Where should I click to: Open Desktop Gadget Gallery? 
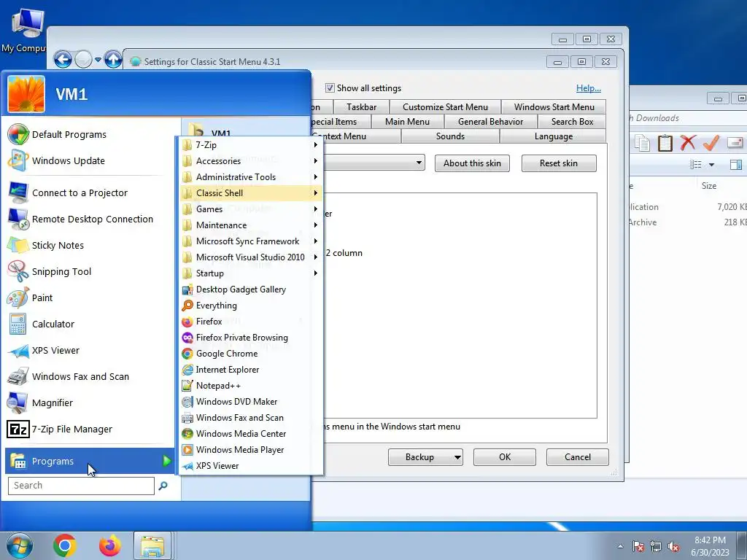point(250,289)
